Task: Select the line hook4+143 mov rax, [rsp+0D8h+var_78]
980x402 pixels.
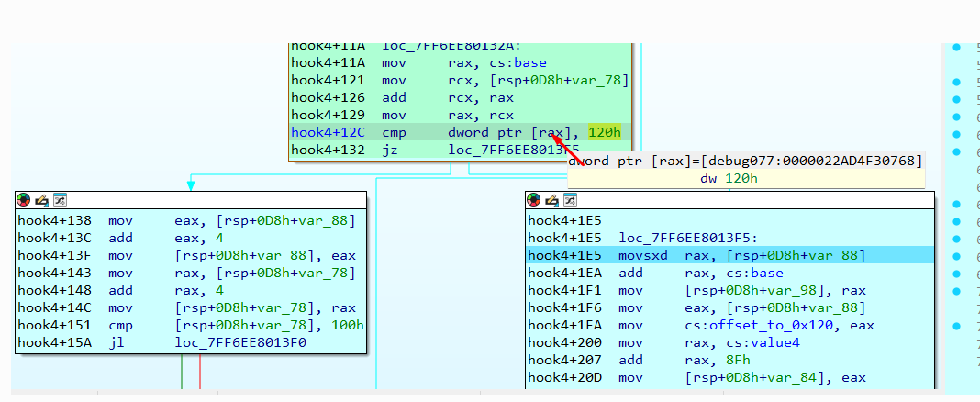Action: [190, 273]
